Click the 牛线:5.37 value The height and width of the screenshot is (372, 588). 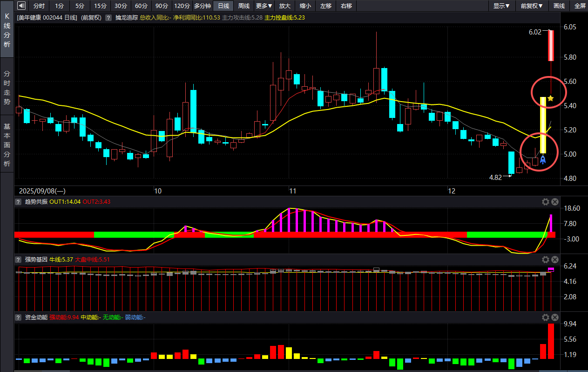tap(61, 260)
